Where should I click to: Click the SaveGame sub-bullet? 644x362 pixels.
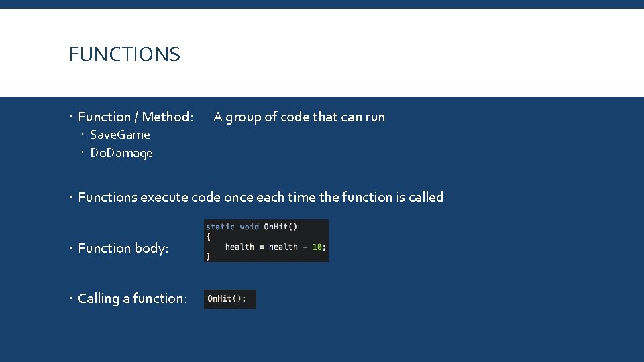pos(120,135)
